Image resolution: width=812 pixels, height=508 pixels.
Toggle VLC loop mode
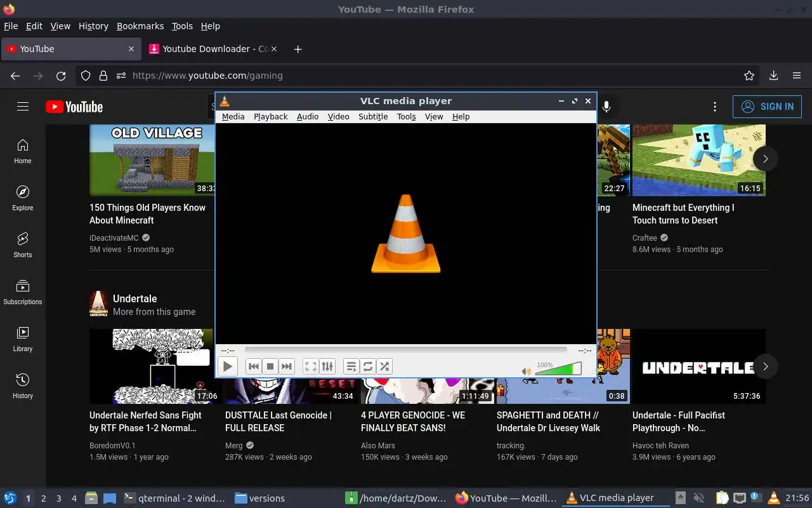click(x=368, y=366)
